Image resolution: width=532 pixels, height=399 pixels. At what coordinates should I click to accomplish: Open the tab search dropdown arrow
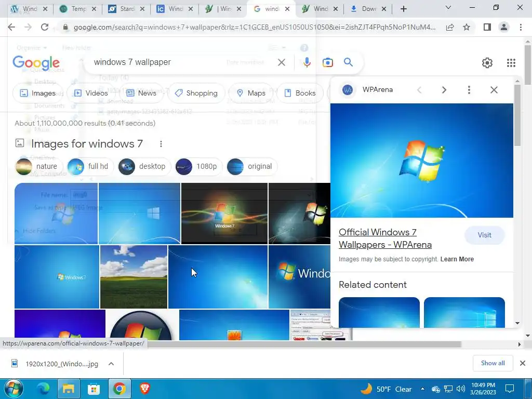pyautogui.click(x=448, y=7)
